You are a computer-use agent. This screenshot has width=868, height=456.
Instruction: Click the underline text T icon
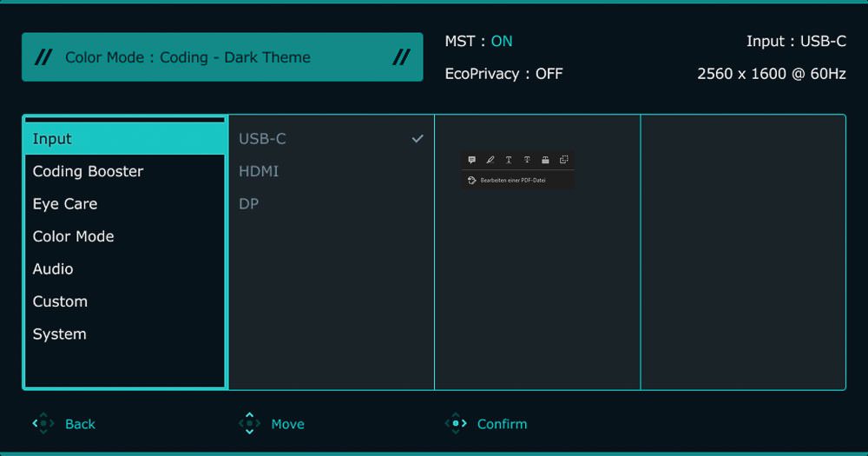pos(509,160)
